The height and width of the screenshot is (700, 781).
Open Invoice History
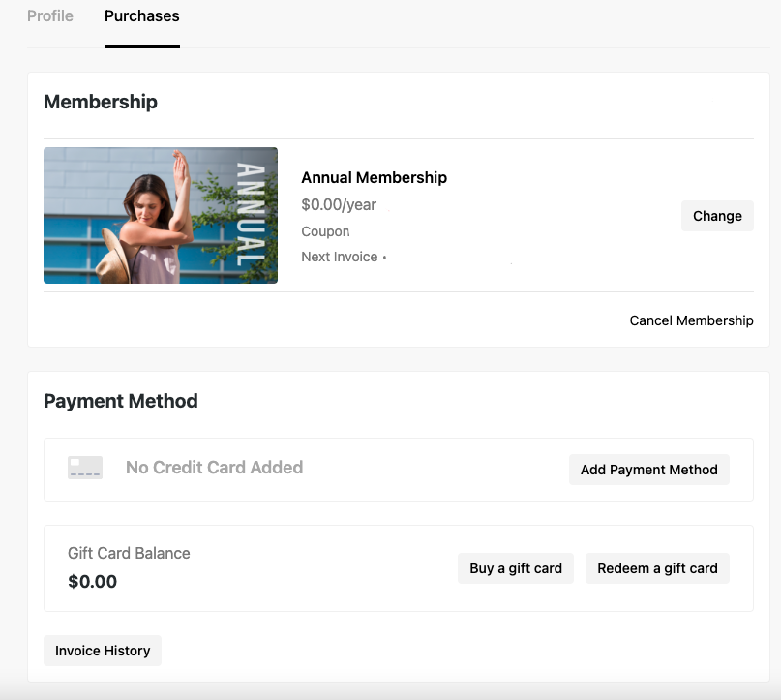(x=103, y=651)
